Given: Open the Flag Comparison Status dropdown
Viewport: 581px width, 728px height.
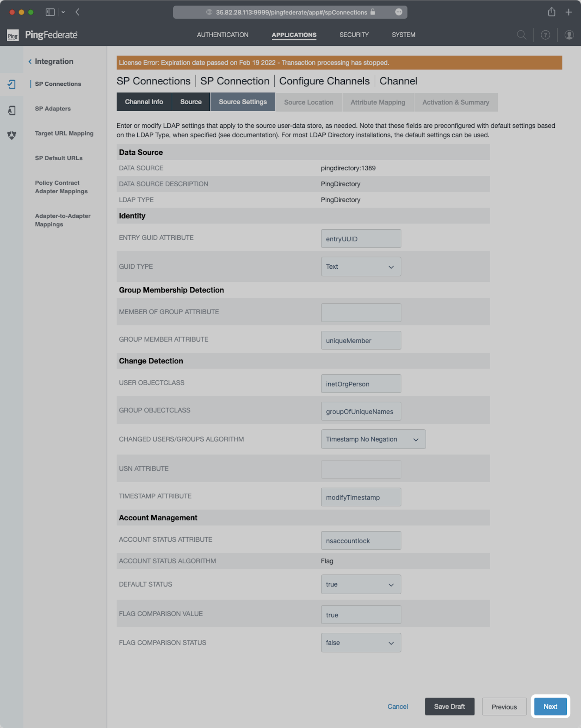Looking at the screenshot, I should 361,643.
